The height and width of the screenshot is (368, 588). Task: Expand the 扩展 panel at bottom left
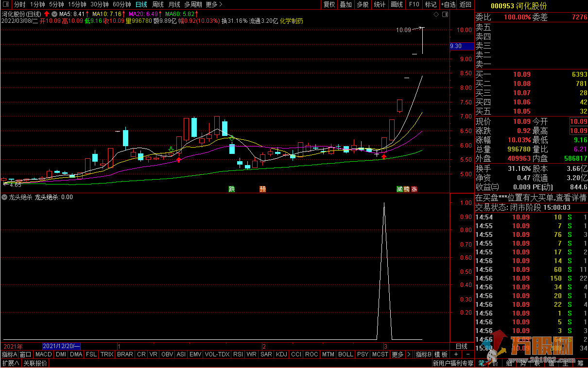point(10,363)
